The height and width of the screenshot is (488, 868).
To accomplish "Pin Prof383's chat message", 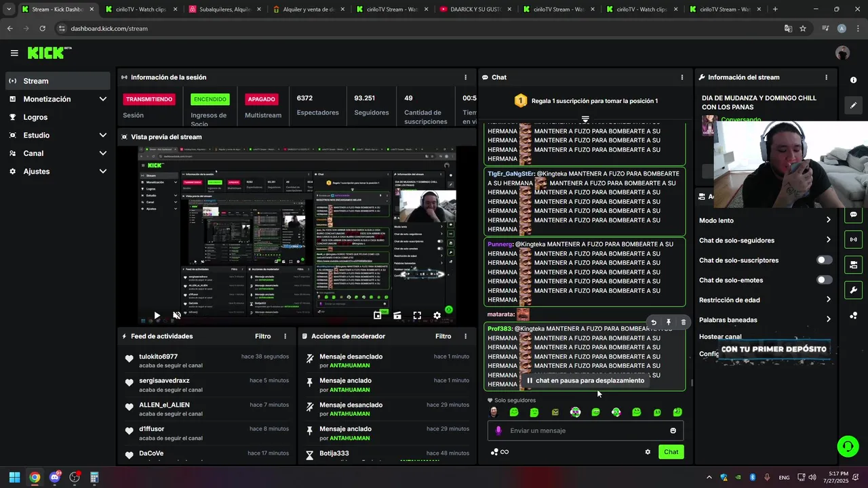I will [668, 323].
